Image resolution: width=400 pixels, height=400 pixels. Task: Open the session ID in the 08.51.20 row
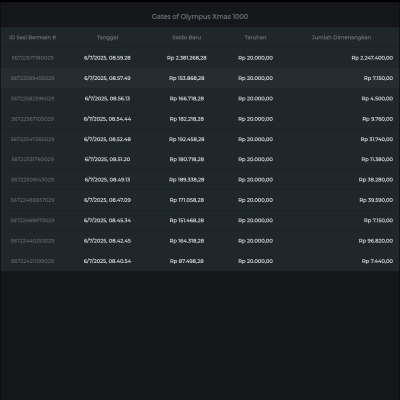click(x=32, y=159)
